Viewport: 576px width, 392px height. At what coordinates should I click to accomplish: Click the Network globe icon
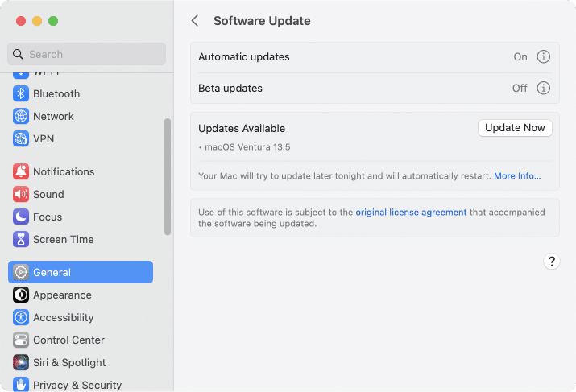tap(21, 116)
